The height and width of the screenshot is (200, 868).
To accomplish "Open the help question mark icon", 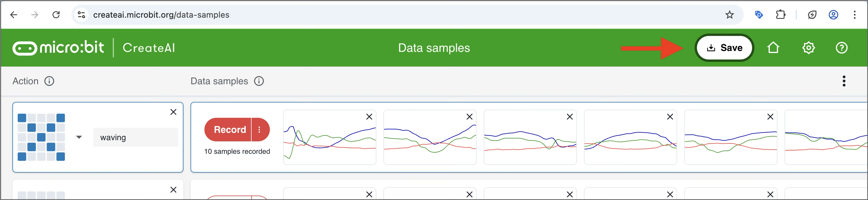I will tap(841, 47).
